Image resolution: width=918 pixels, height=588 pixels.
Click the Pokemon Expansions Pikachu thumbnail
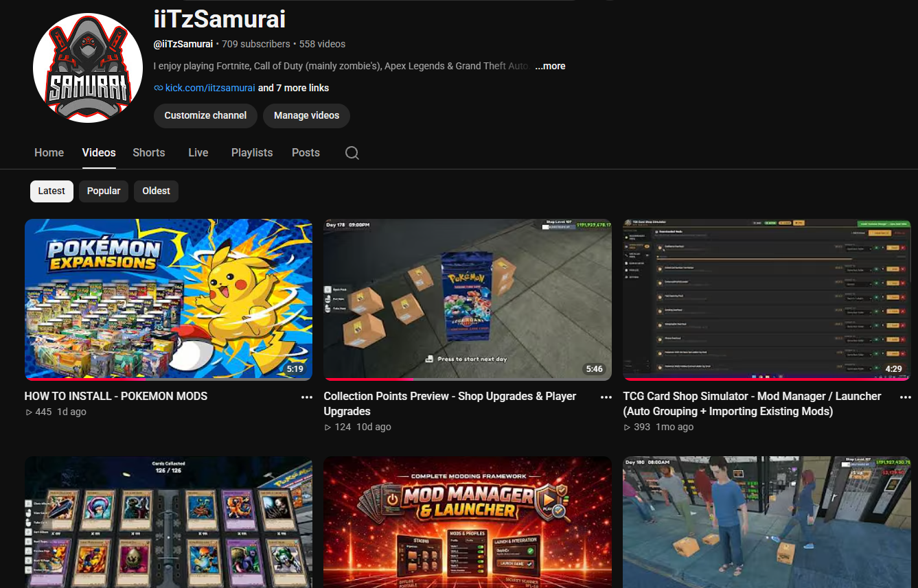coord(168,300)
